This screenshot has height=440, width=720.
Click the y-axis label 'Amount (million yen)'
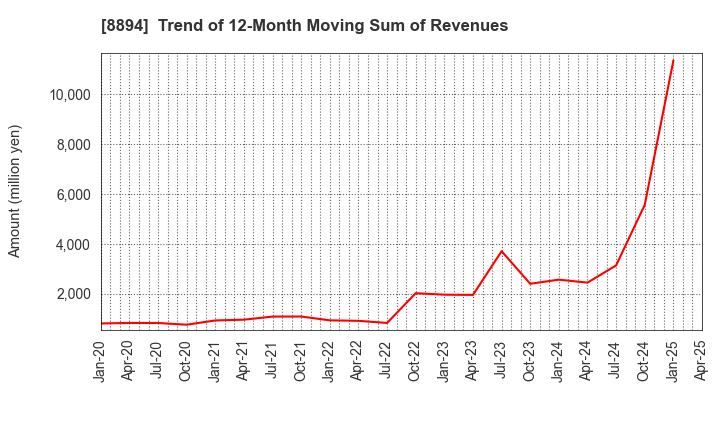coord(14,191)
